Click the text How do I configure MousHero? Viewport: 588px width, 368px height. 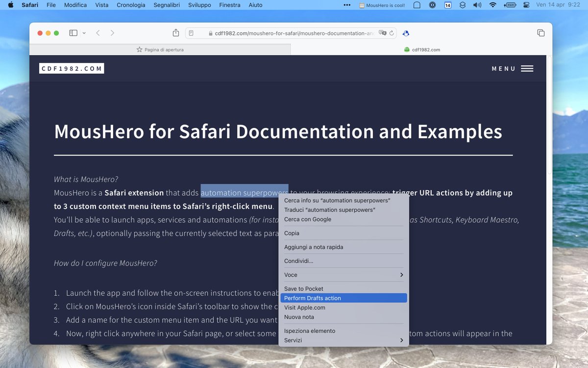pos(105,263)
